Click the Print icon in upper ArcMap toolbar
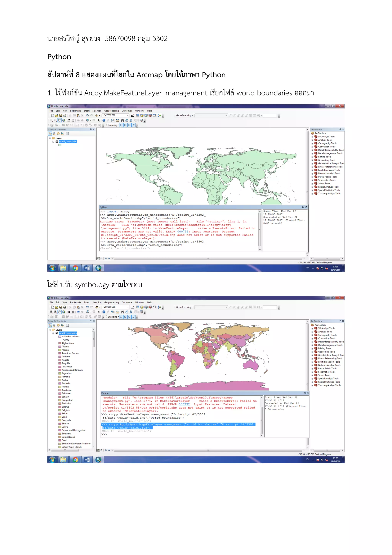 tap(65, 115)
